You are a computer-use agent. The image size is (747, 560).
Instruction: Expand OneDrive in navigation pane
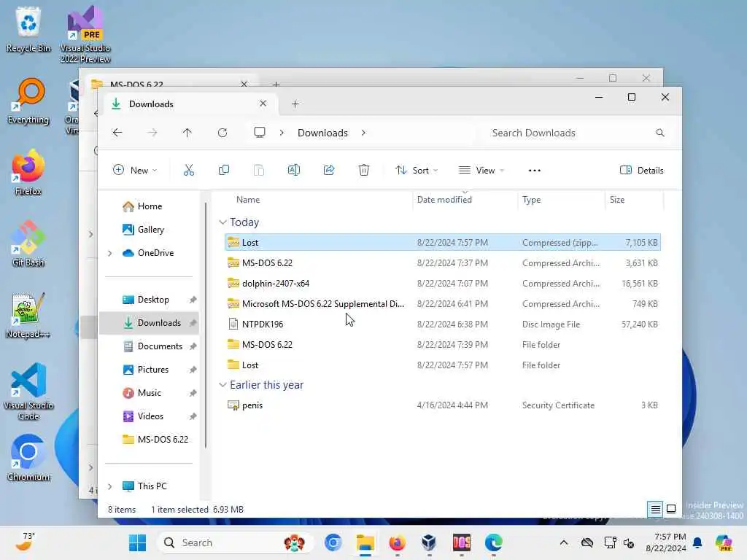point(110,253)
